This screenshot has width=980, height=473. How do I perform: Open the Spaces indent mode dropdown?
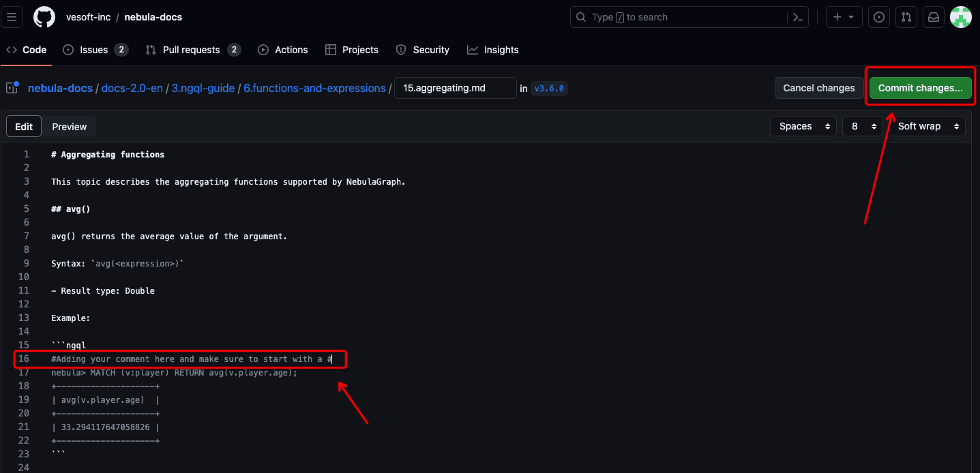click(x=803, y=126)
